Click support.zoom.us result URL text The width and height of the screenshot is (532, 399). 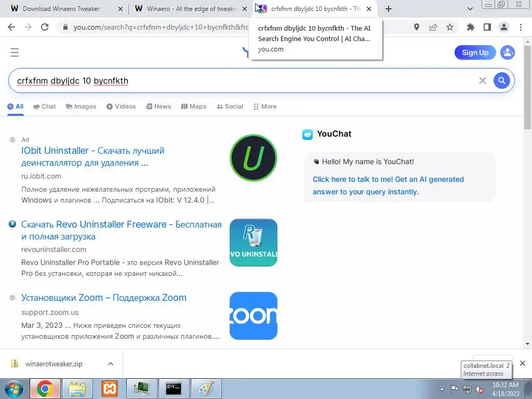coord(50,312)
